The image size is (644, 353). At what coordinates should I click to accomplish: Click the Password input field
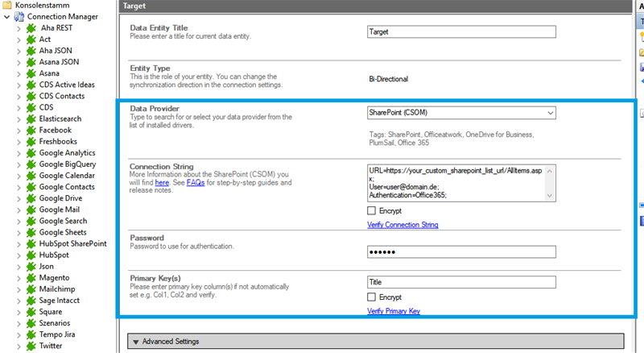coord(461,253)
